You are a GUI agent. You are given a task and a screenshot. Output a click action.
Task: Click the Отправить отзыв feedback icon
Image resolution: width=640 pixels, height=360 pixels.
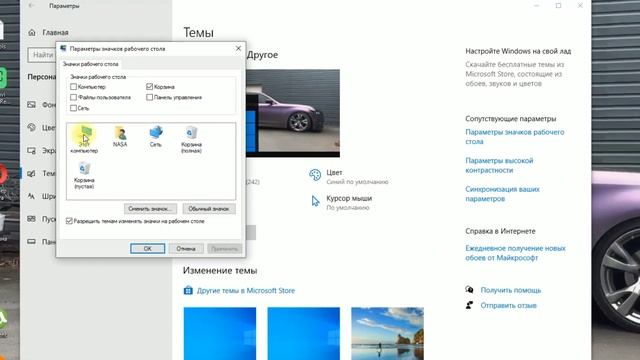469,305
